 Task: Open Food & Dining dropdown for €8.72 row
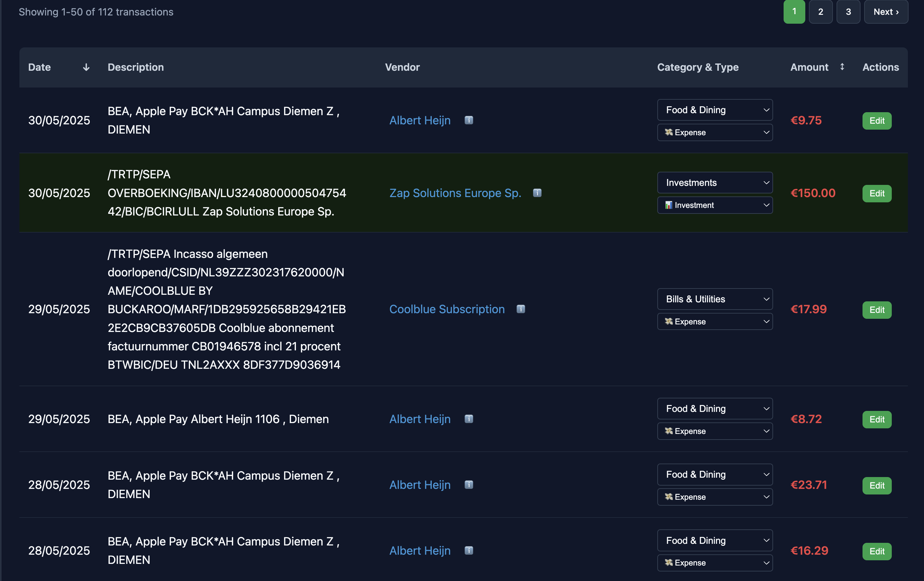715,409
